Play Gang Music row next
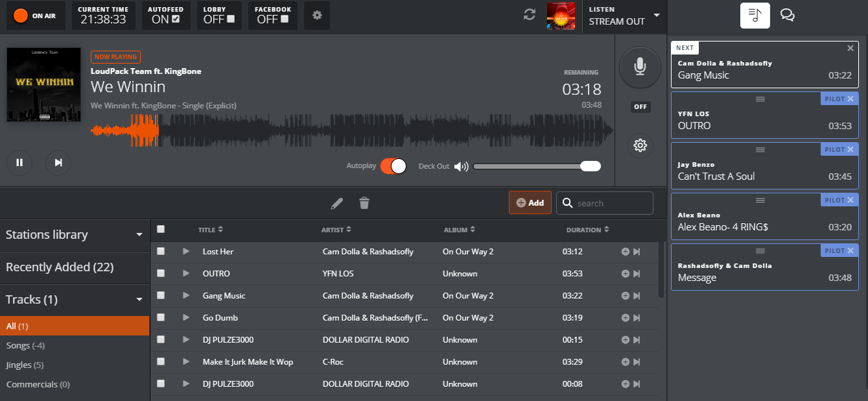This screenshot has height=401, width=868. tap(637, 296)
